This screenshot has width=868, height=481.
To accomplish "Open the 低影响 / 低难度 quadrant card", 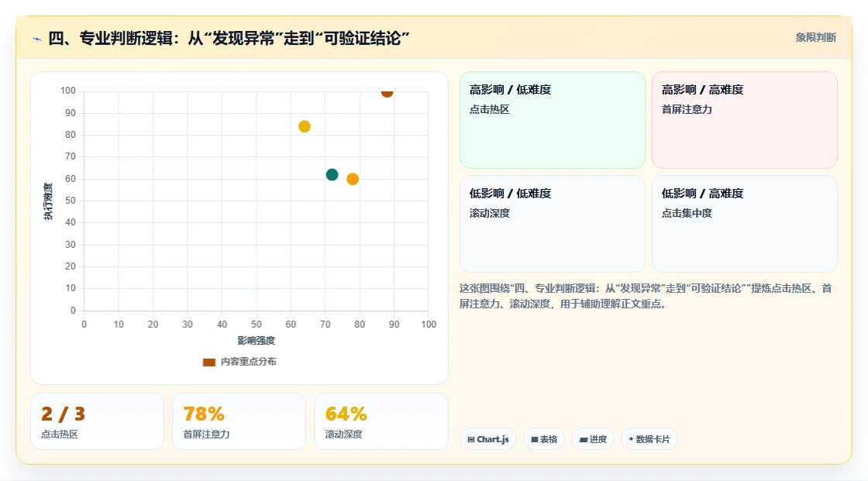I will (553, 224).
